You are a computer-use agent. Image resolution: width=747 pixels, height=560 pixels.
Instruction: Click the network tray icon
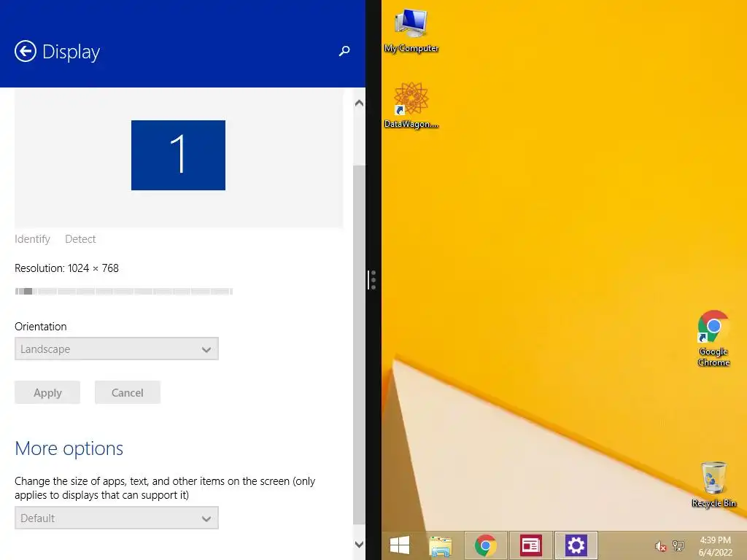pyautogui.click(x=678, y=545)
